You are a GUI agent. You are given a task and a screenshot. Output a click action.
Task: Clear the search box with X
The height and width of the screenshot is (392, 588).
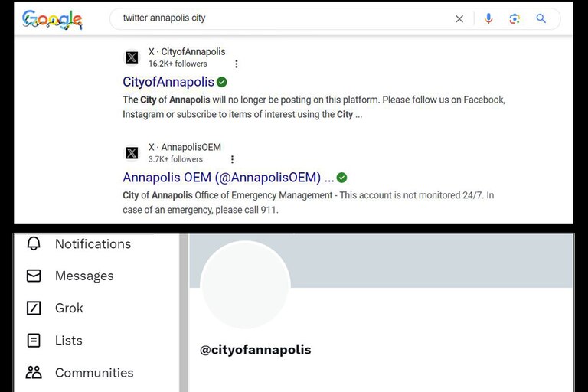point(459,18)
